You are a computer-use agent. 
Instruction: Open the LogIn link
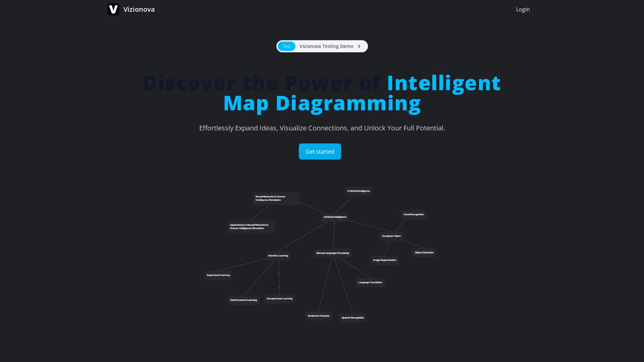[523, 9]
